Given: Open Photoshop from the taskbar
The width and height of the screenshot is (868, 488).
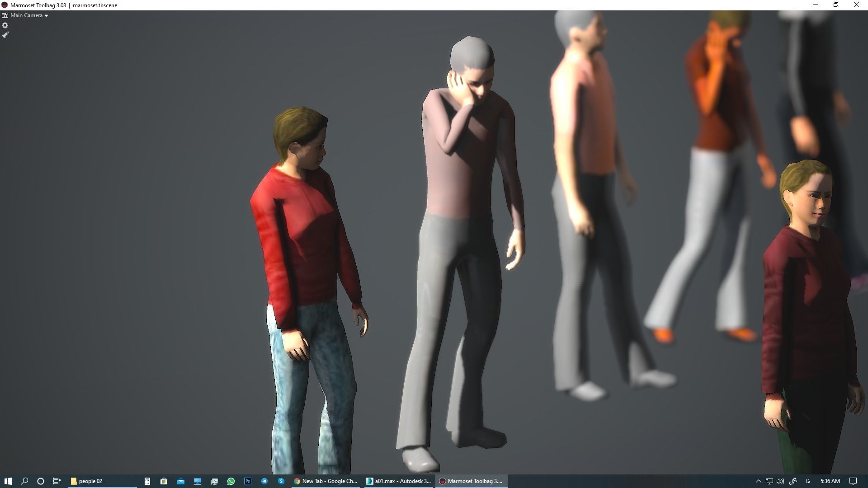Looking at the screenshot, I should [248, 481].
